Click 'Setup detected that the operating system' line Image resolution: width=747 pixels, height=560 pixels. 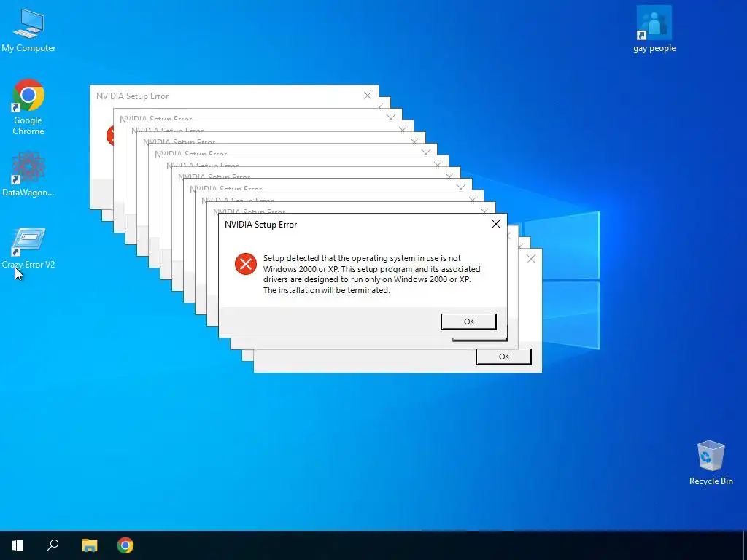pyautogui.click(x=362, y=258)
